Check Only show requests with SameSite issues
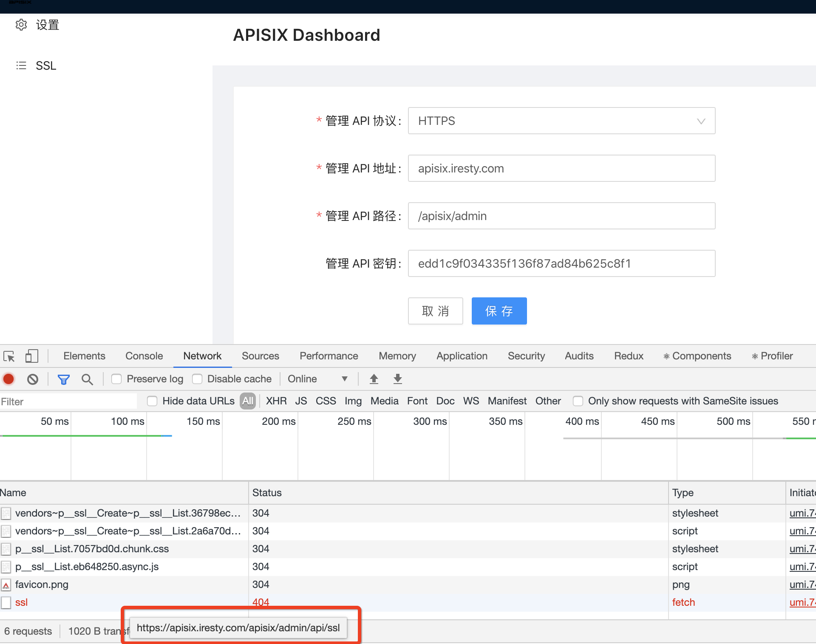Screen dimensions: 816x644 coord(578,401)
